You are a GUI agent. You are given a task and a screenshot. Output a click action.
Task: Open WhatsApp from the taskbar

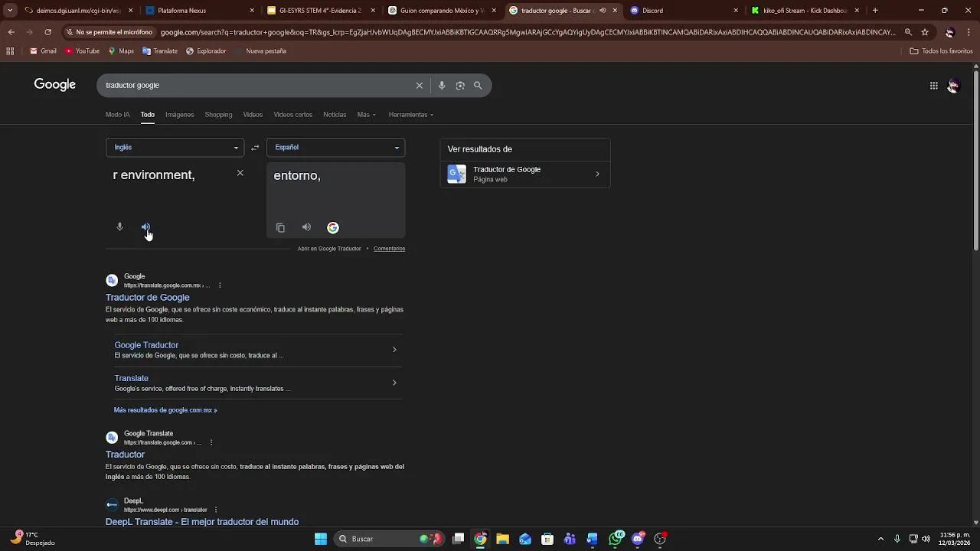[616, 539]
